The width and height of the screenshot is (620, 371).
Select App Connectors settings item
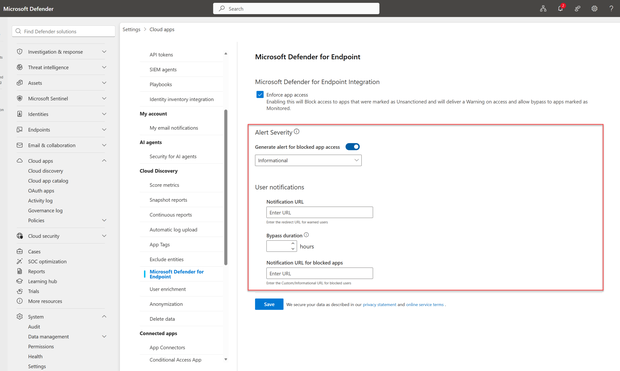167,347
